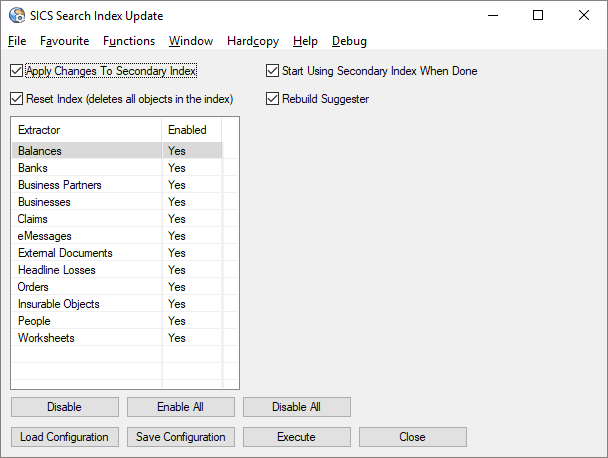This screenshot has width=608, height=458.
Task: Select the Orders extractor row
Action: click(117, 287)
